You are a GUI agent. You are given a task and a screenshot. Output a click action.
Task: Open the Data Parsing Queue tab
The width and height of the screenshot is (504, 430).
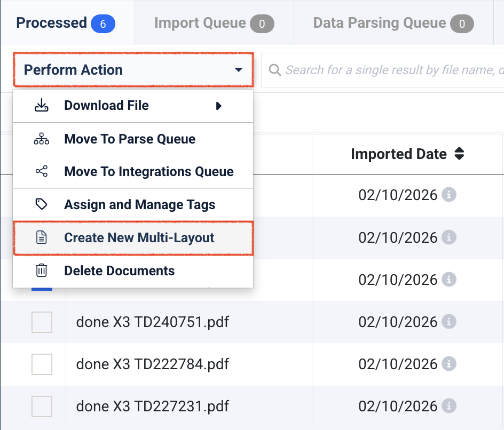tap(393, 23)
